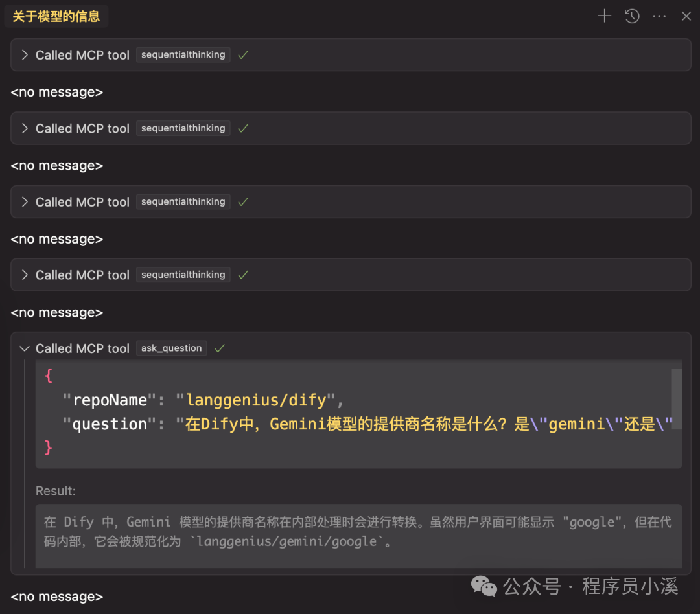Click the green checkmark on the last sequentialthinking call
The width and height of the screenshot is (700, 614).
[x=242, y=275]
